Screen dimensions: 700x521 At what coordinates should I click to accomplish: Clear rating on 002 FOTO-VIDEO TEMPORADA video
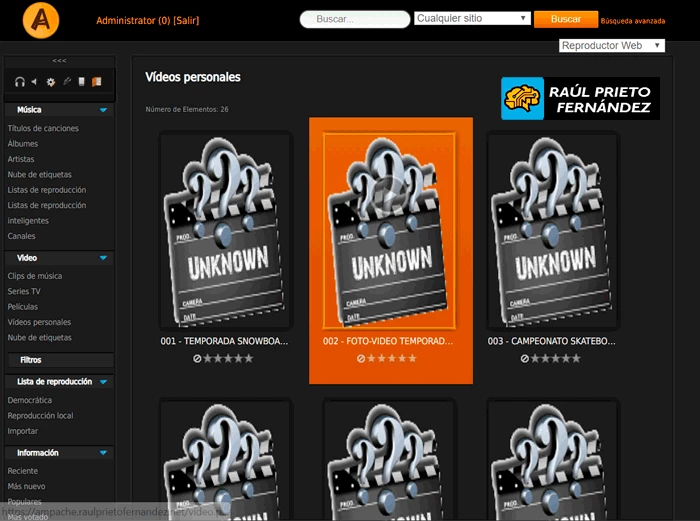point(362,358)
